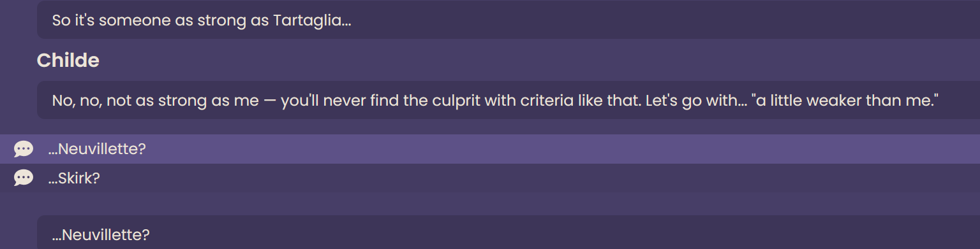Select the "...Neuvillette?" dialogue choice text
Viewport: 980px width, 249px height.
pos(97,149)
